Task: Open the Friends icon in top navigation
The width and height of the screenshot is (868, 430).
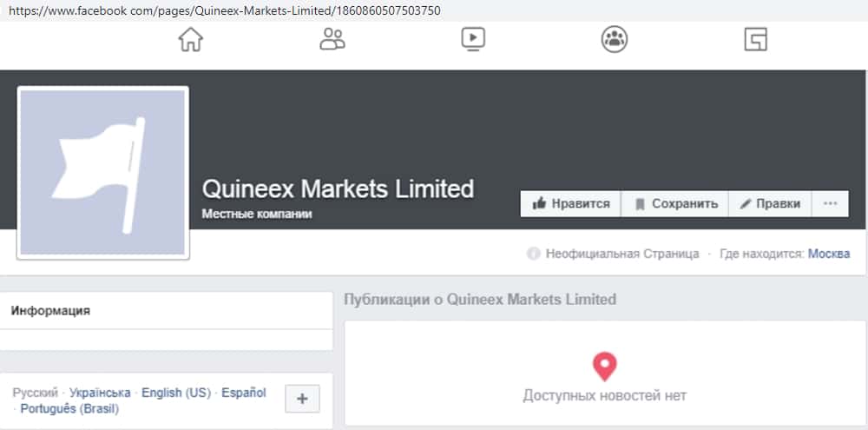Action: coord(332,39)
